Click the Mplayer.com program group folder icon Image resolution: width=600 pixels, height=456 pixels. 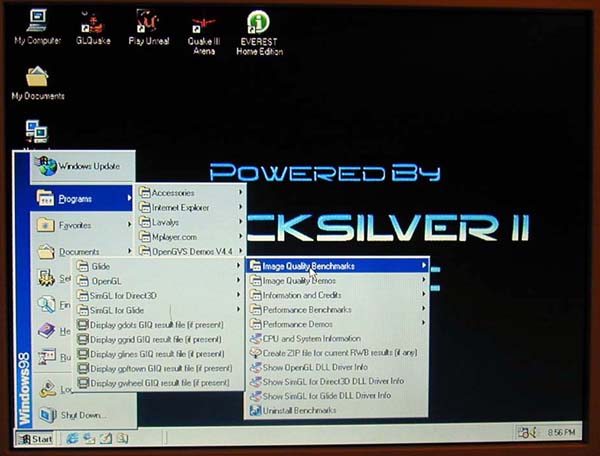point(144,236)
